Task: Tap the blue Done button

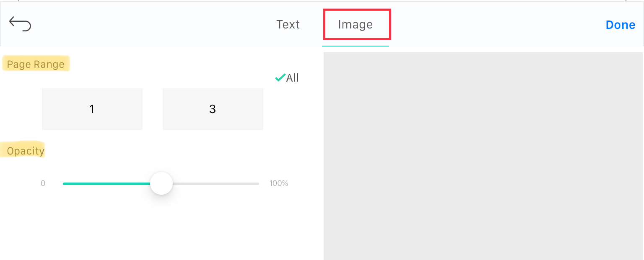Action: coord(621,25)
